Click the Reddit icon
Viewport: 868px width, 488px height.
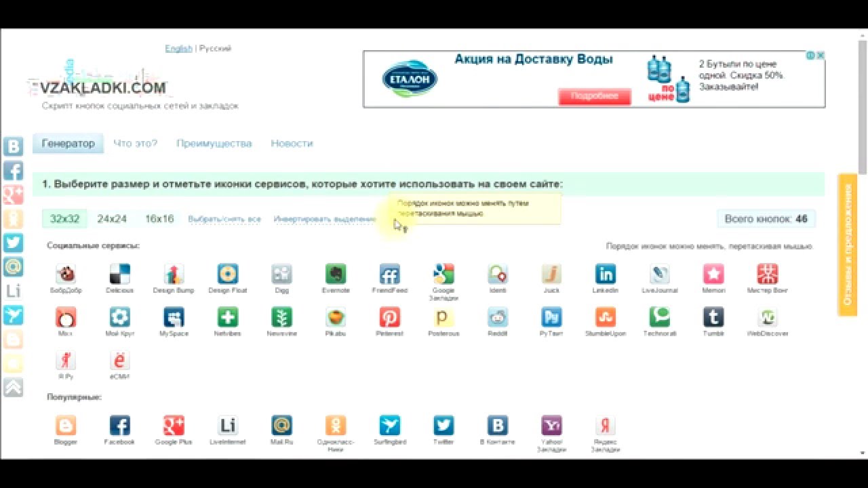[498, 317]
